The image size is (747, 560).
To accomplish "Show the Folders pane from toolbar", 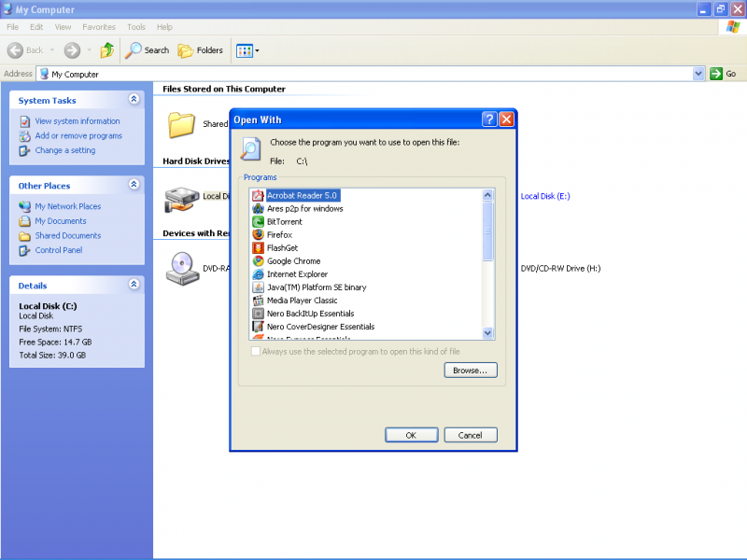I will click(200, 50).
